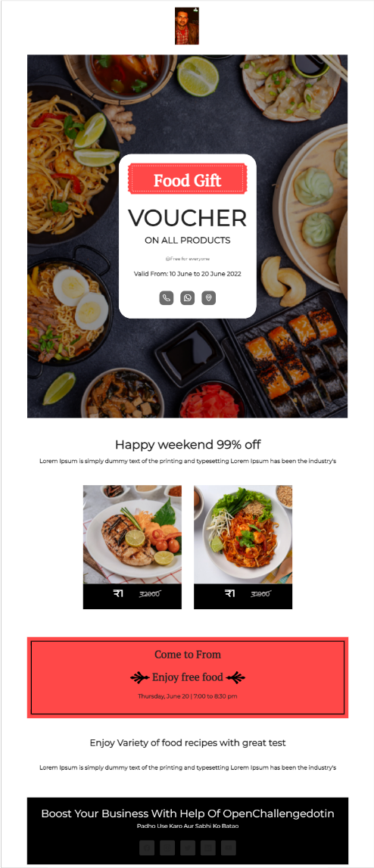Click the phone call icon on voucher
This screenshot has width=374, height=868.
click(167, 298)
